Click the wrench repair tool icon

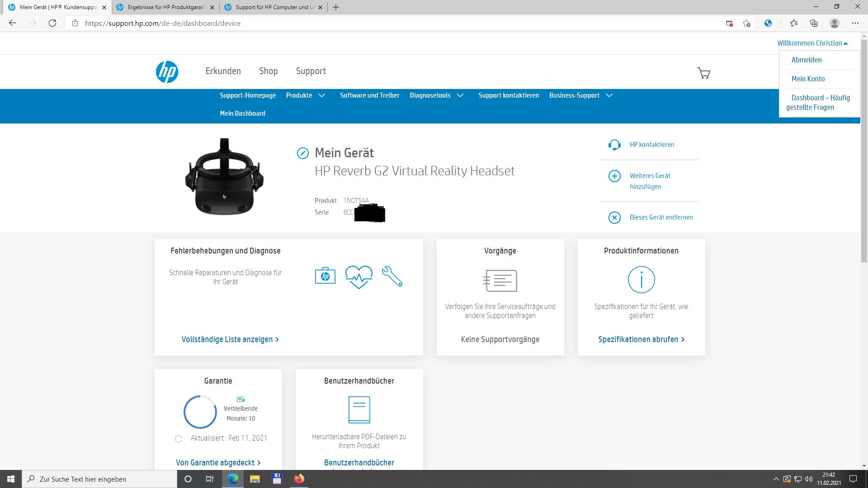click(x=392, y=276)
